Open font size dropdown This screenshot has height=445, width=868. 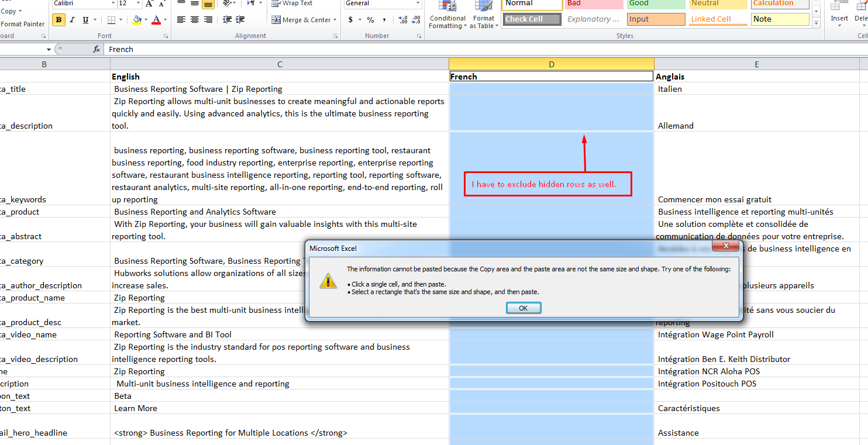138,4
